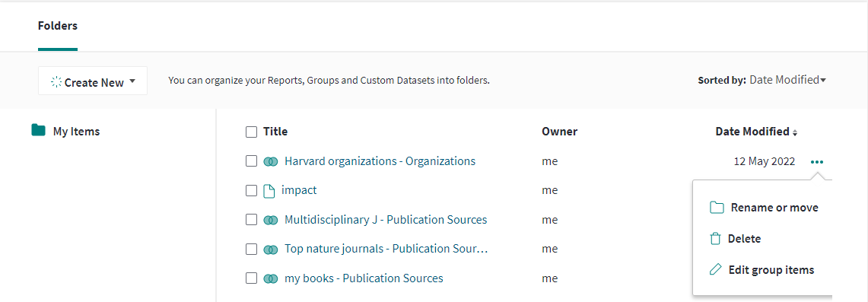Click the group icon beside Multidisciplinary J
The width and height of the screenshot is (868, 302).
[x=271, y=220]
